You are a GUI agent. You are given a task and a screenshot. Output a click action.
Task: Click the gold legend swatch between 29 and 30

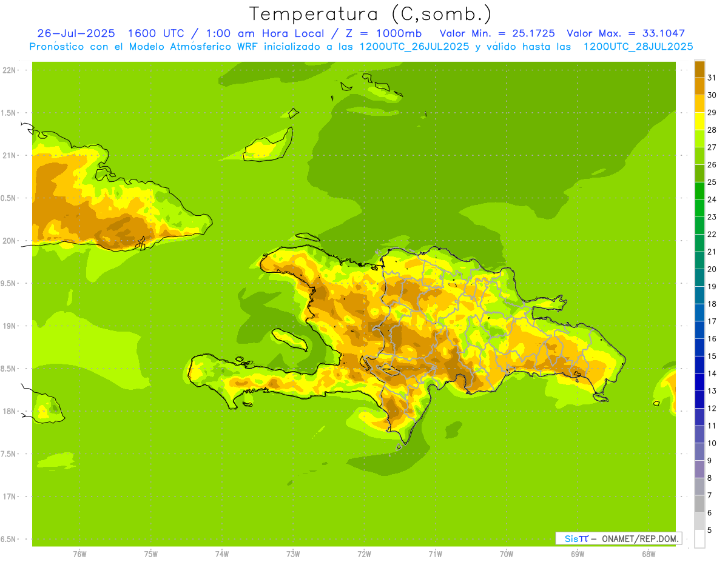point(699,104)
